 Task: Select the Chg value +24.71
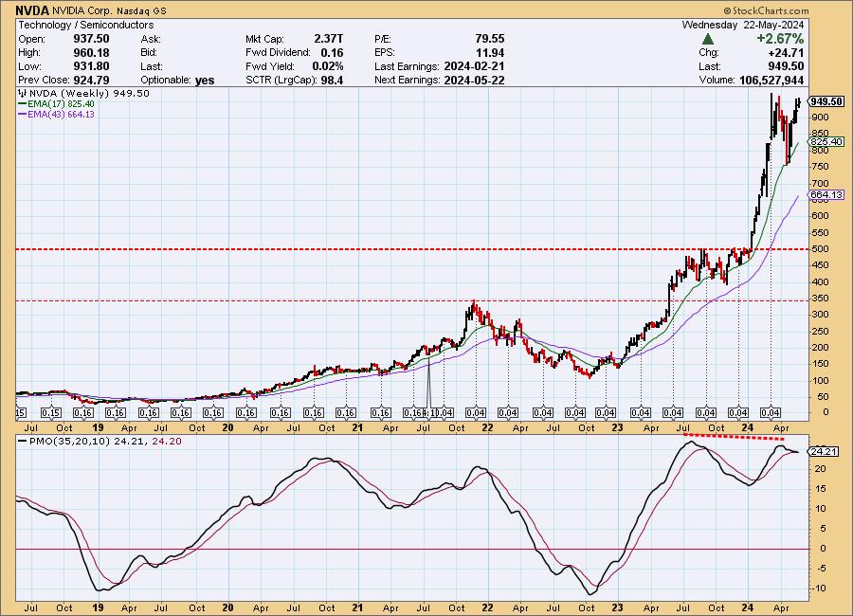tap(786, 53)
